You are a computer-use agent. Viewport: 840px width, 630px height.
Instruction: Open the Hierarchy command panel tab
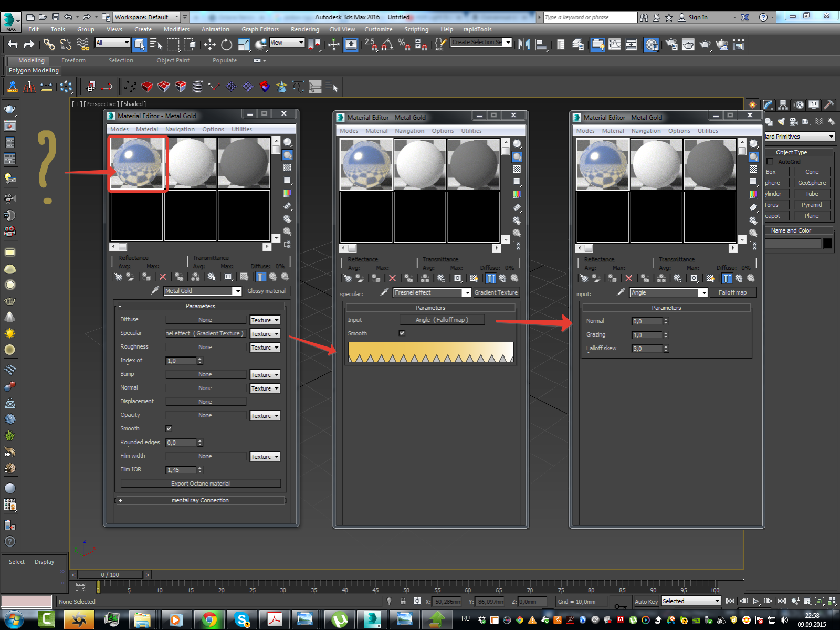[x=783, y=104]
